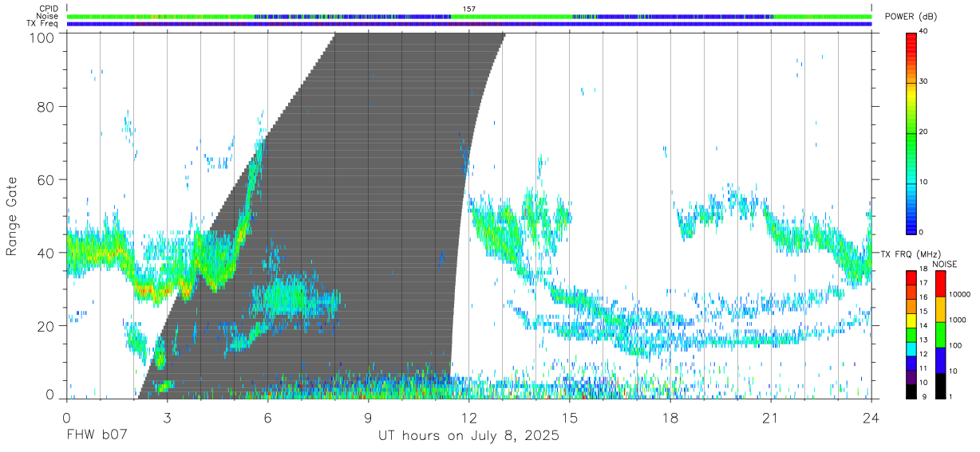Click power legend value "40"
This screenshot has height=452, width=980.
925,32
